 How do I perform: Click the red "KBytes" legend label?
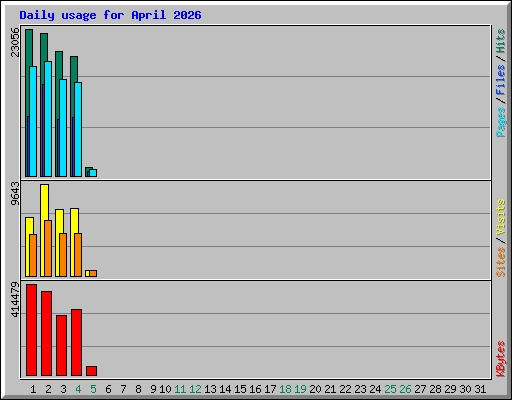[501, 359]
